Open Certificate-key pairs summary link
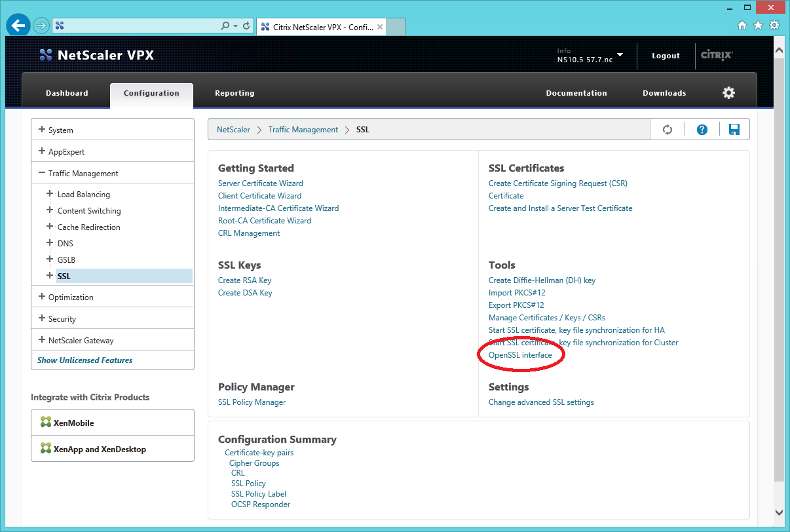This screenshot has width=790, height=532. point(259,453)
